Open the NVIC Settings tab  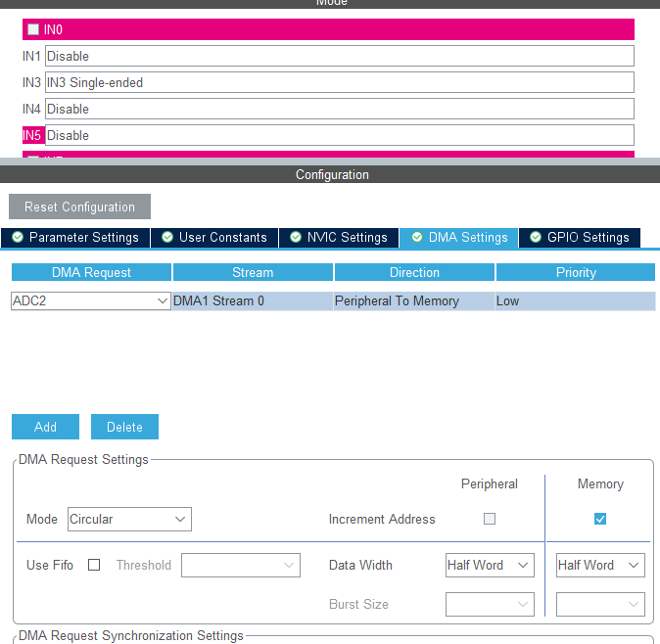click(x=339, y=238)
